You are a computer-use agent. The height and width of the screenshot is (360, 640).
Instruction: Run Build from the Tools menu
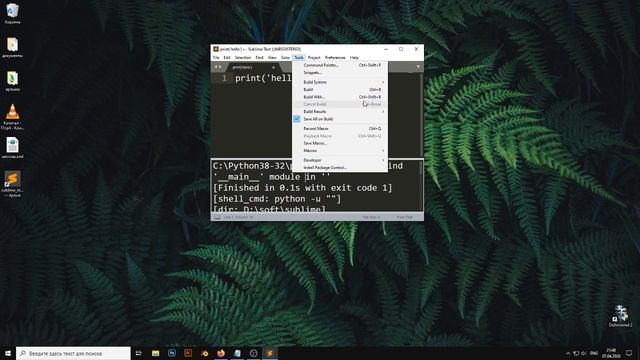click(x=340, y=89)
